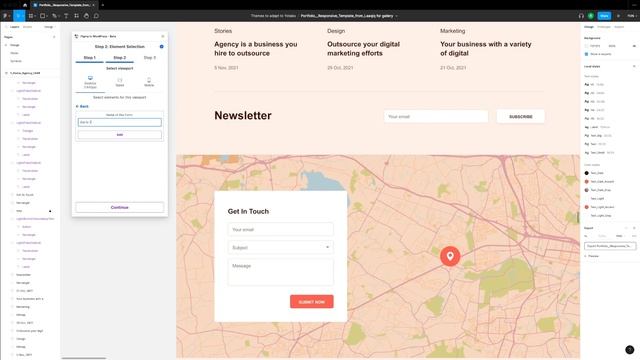Switch to the Design tab

tap(589, 27)
